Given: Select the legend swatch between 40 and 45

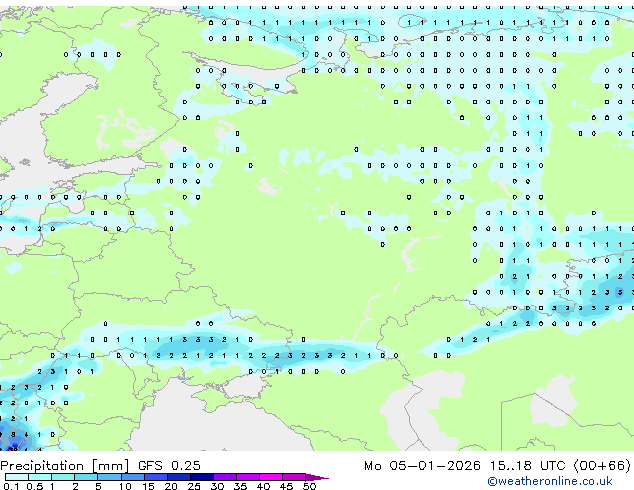Looking at the screenshot, I should pyautogui.click(x=271, y=477).
